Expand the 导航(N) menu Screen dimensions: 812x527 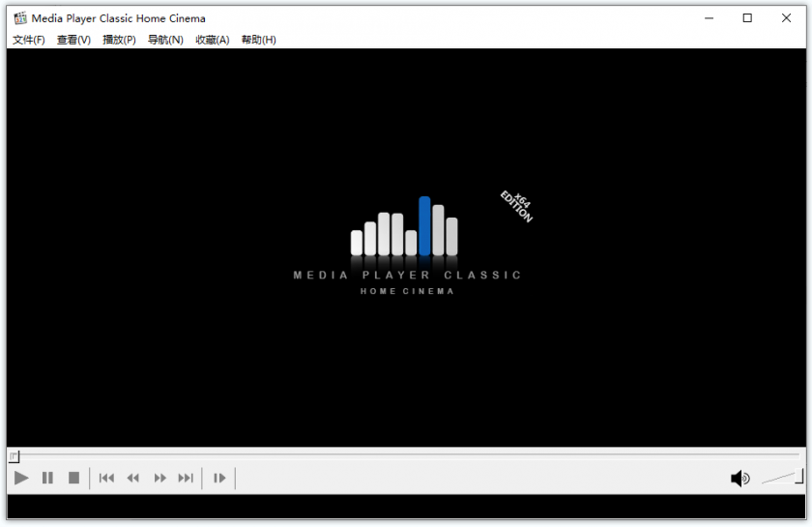pos(165,40)
